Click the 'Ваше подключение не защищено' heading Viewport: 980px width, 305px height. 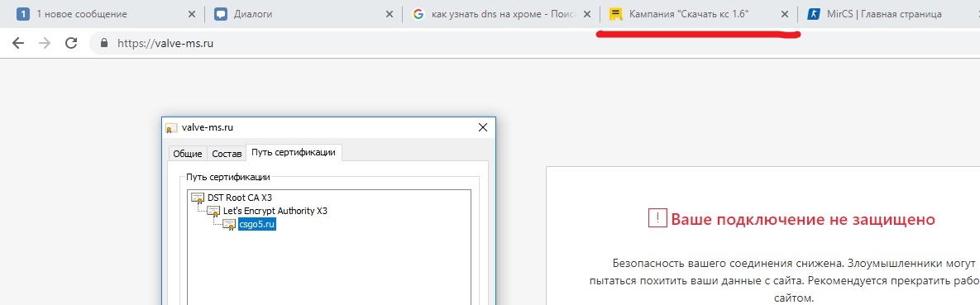pos(803,219)
